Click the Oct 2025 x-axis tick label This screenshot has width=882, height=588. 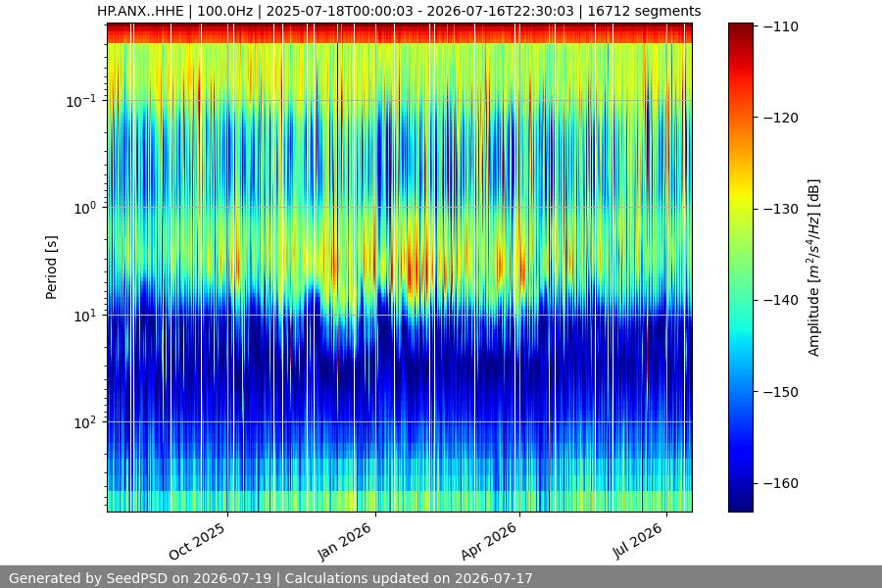click(x=197, y=541)
